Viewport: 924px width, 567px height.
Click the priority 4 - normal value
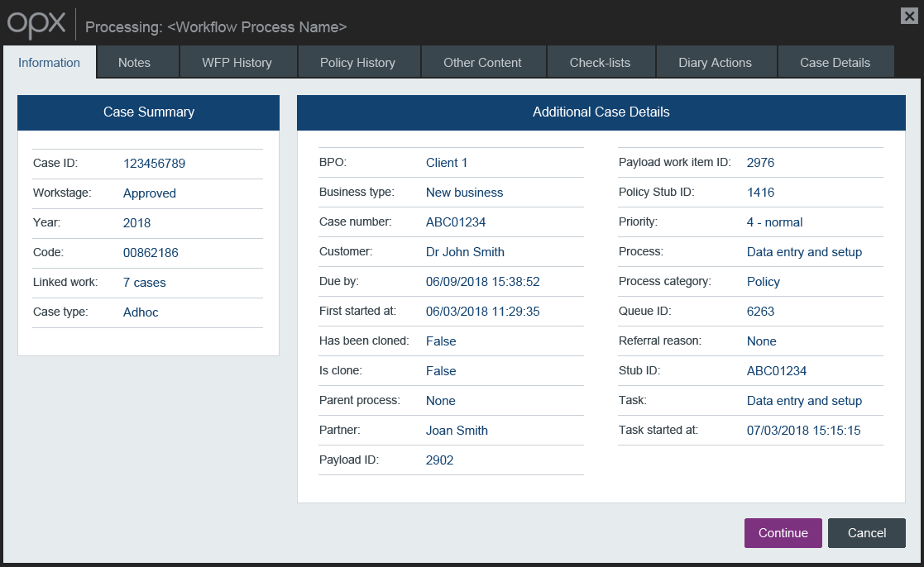coord(774,222)
